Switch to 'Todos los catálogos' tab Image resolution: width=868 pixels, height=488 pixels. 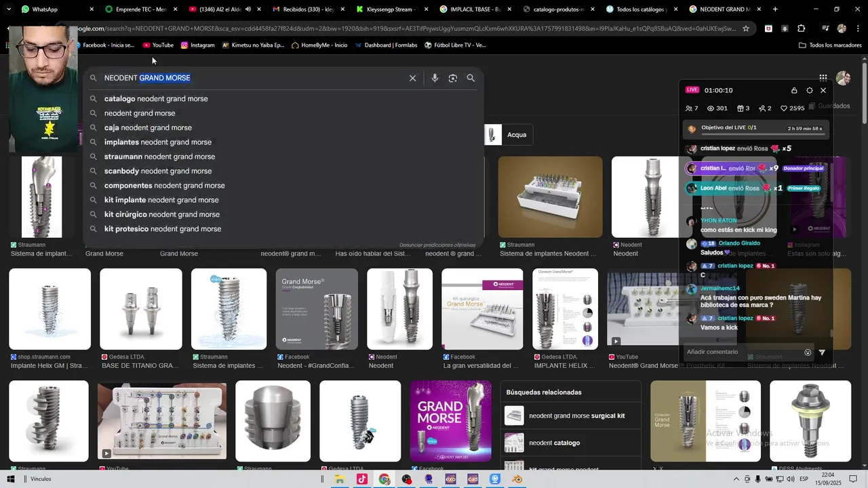642,9
